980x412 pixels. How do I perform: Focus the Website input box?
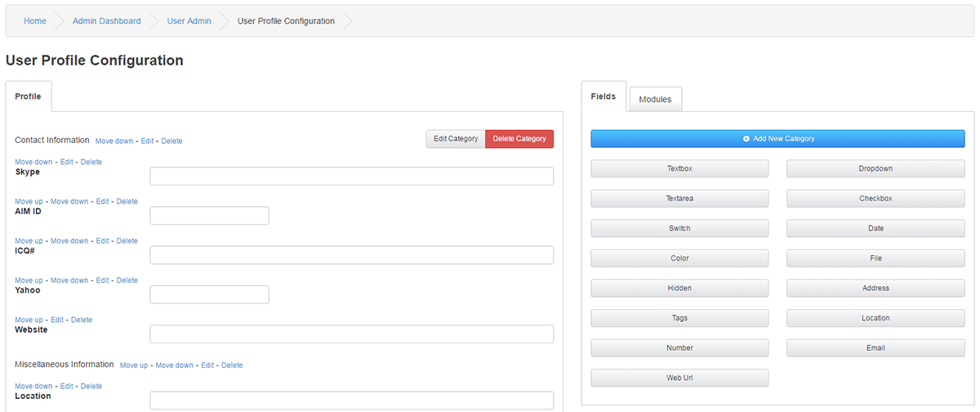(x=352, y=334)
